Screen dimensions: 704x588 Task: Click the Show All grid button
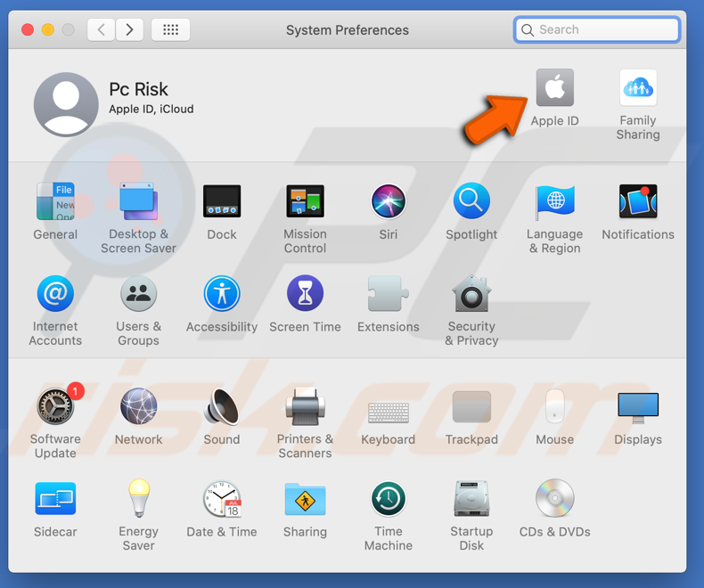point(170,29)
